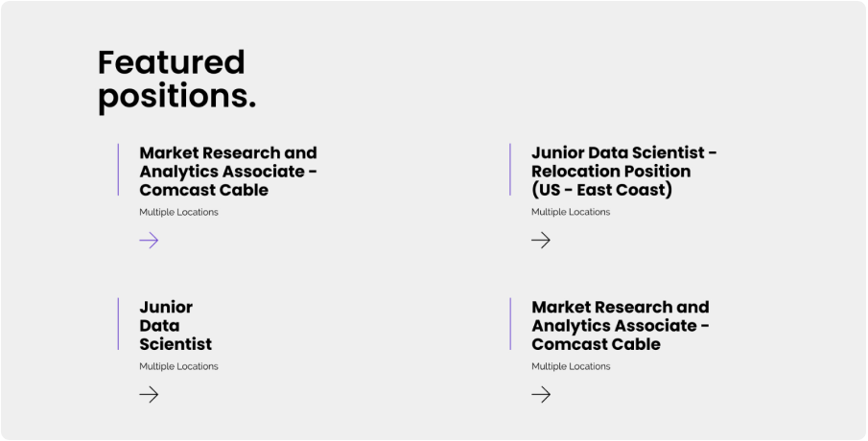Viewport: 868px width, 441px height.
Task: Open Market Research listing that has the purple arrow
Action: click(x=227, y=171)
